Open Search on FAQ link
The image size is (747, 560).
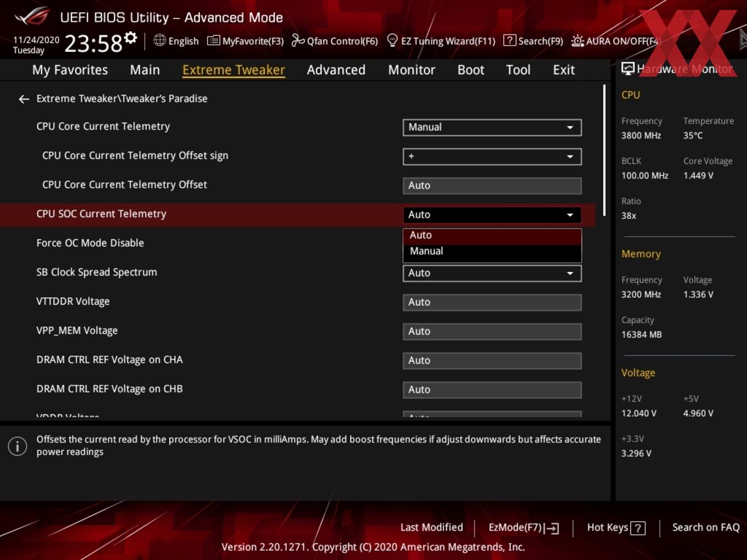706,528
